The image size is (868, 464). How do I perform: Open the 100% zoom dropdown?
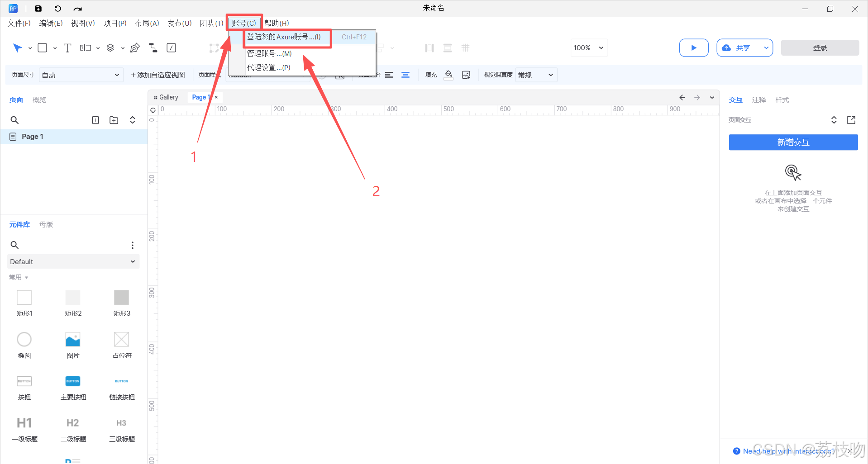[588, 47]
